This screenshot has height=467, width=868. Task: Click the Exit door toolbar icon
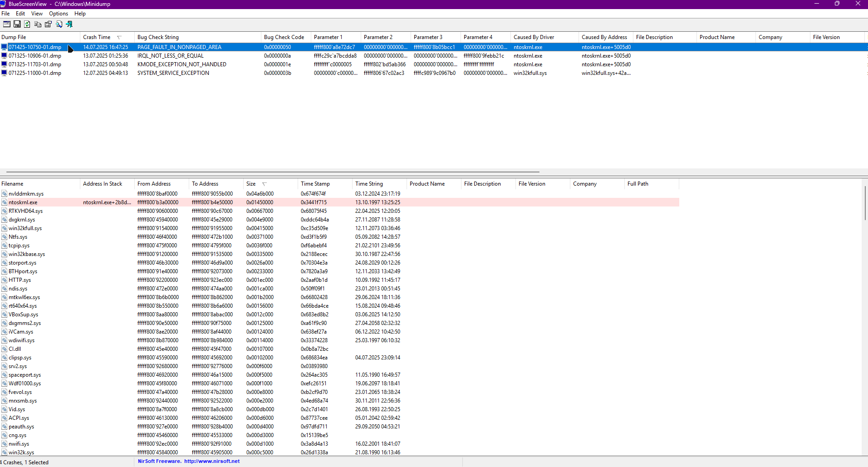pyautogui.click(x=69, y=24)
